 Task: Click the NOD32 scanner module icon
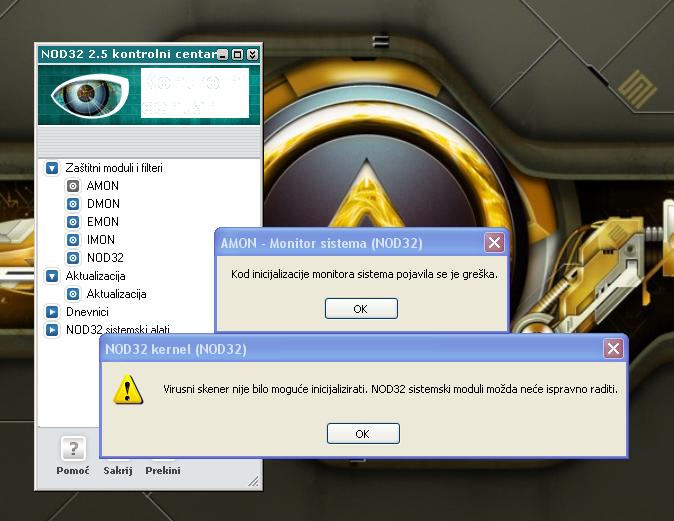[x=73, y=258]
